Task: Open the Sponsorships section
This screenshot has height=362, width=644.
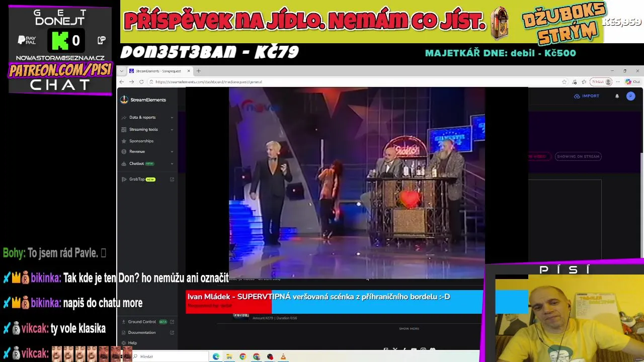Action: pyautogui.click(x=141, y=141)
